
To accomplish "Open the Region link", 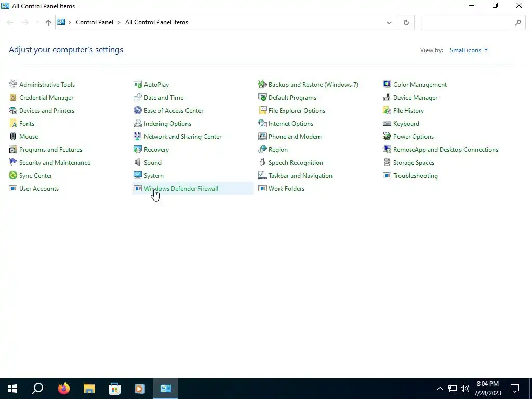I will click(x=278, y=150).
